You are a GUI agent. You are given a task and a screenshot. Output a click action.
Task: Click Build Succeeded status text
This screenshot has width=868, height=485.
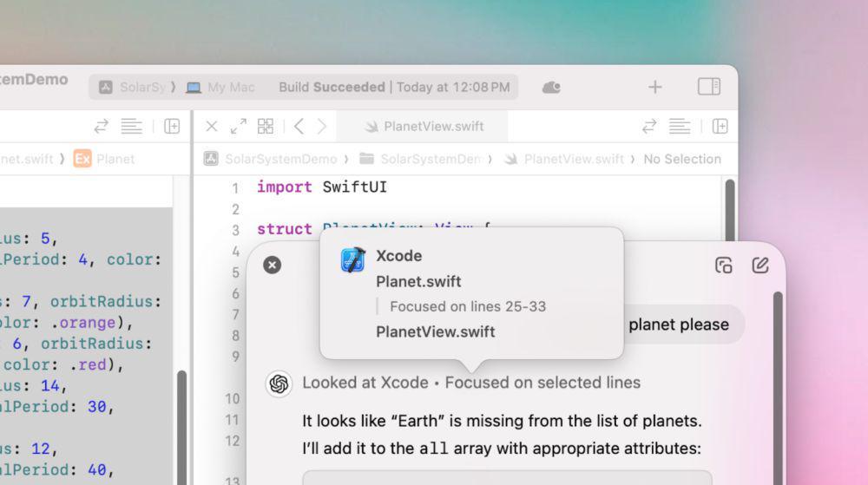coord(332,88)
